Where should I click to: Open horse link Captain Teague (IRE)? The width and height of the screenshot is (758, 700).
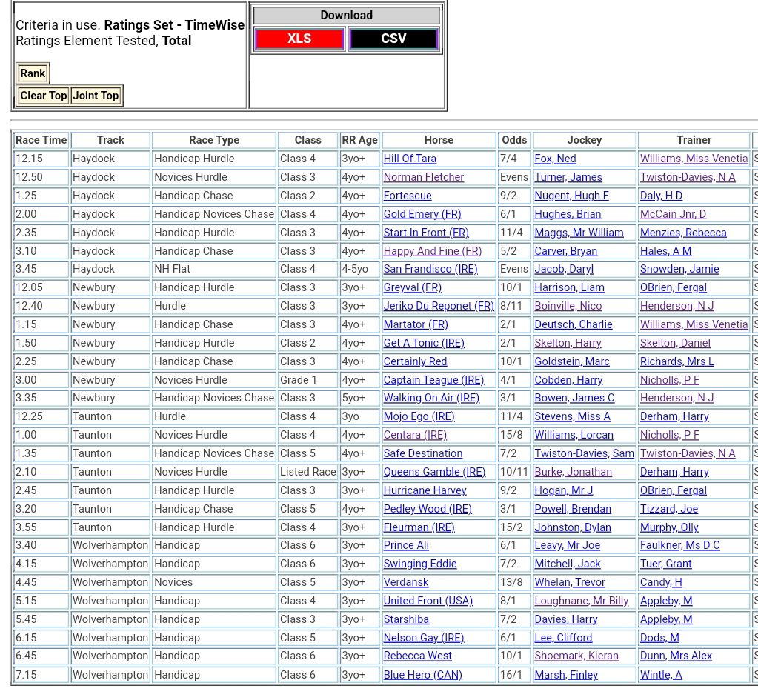433,380
